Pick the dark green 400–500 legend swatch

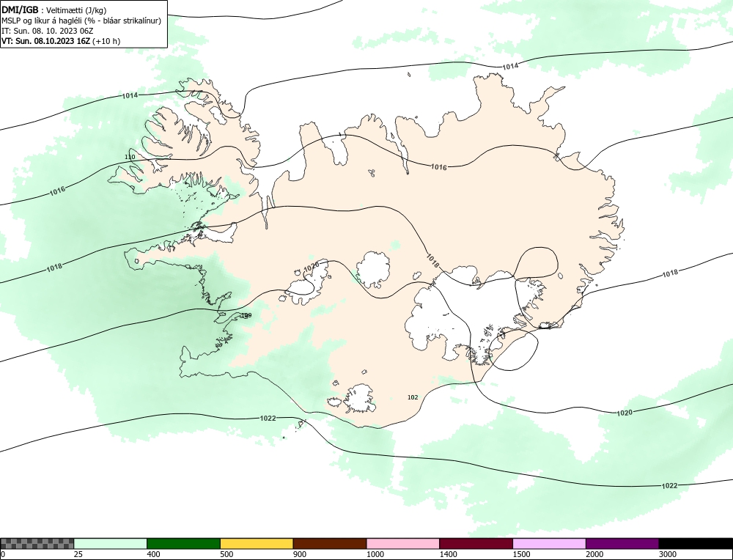click(183, 544)
